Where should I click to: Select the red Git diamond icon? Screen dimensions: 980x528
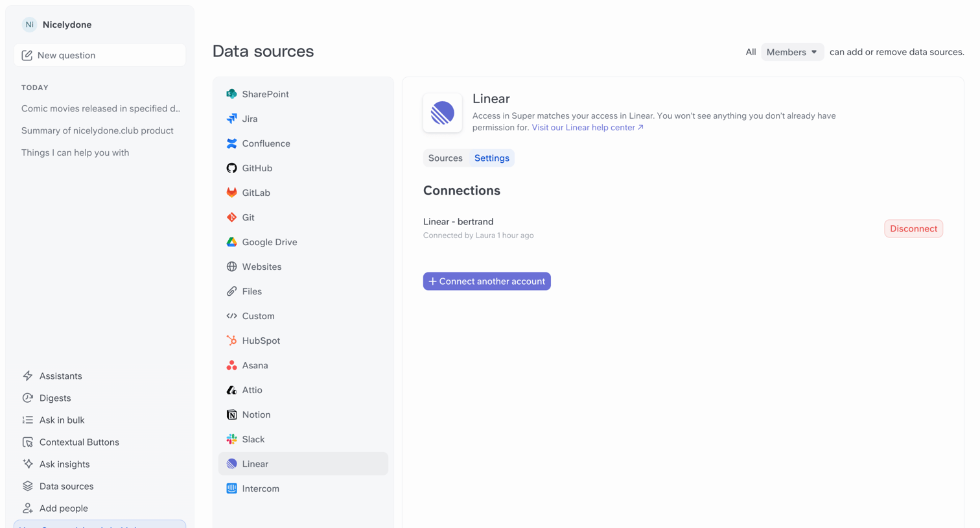coord(231,217)
